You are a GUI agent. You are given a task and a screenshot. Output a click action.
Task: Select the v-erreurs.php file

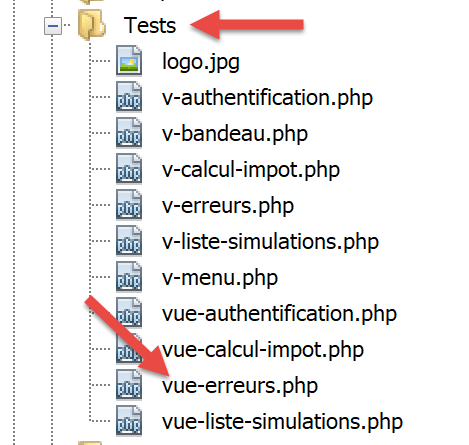click(x=228, y=206)
